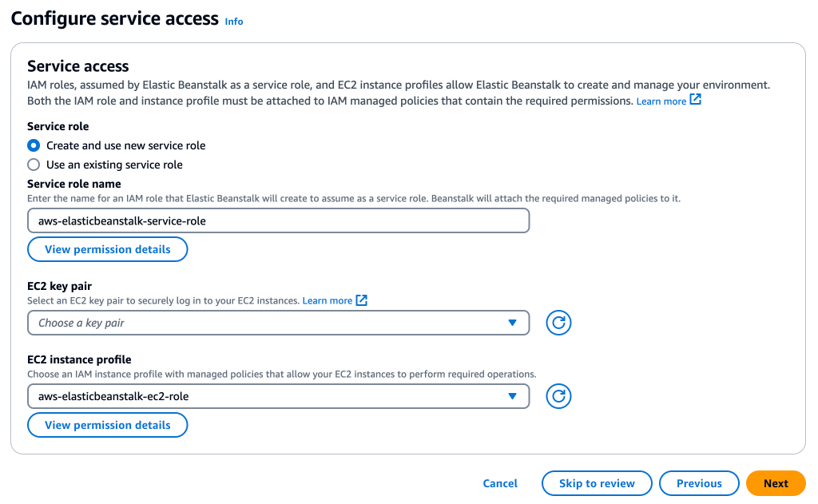Select Create and use new service role
Viewport: 818px width, 504px height.
point(32,145)
